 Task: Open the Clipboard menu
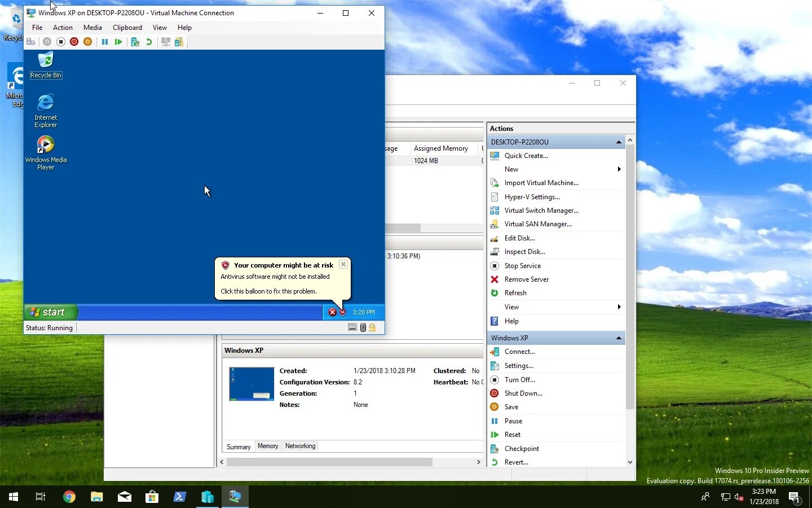(x=127, y=28)
